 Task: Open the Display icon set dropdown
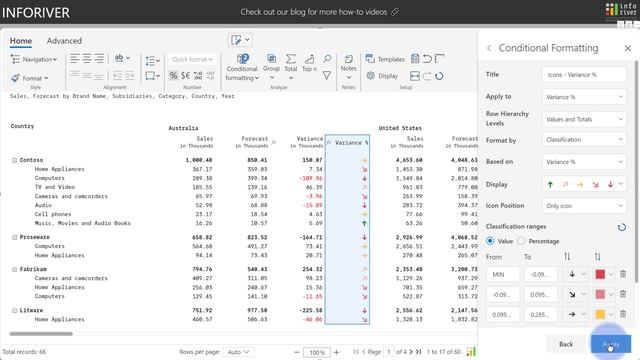[x=584, y=184]
